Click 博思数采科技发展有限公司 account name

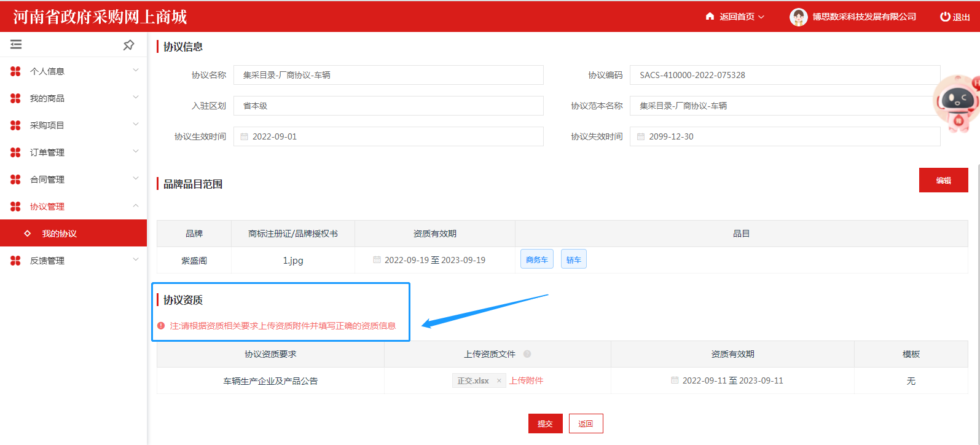pyautogui.click(x=864, y=17)
